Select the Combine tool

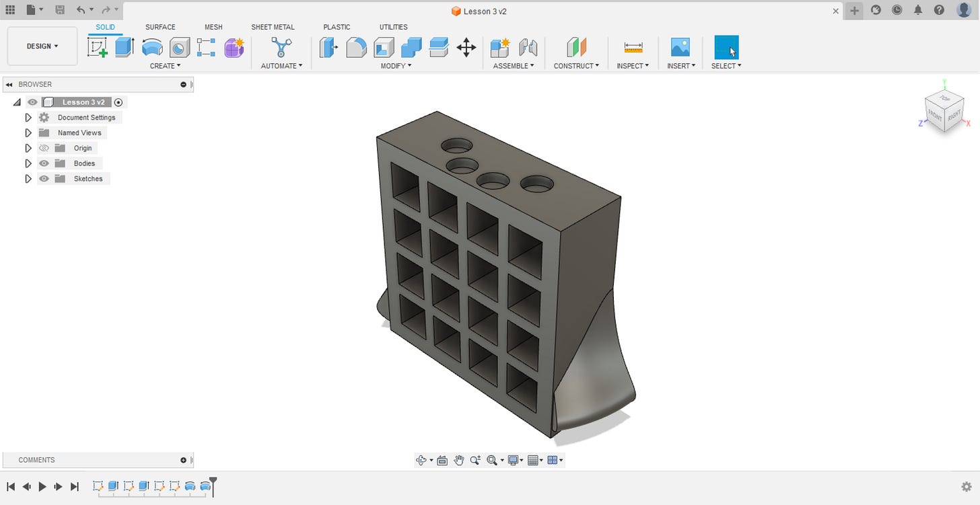[411, 47]
